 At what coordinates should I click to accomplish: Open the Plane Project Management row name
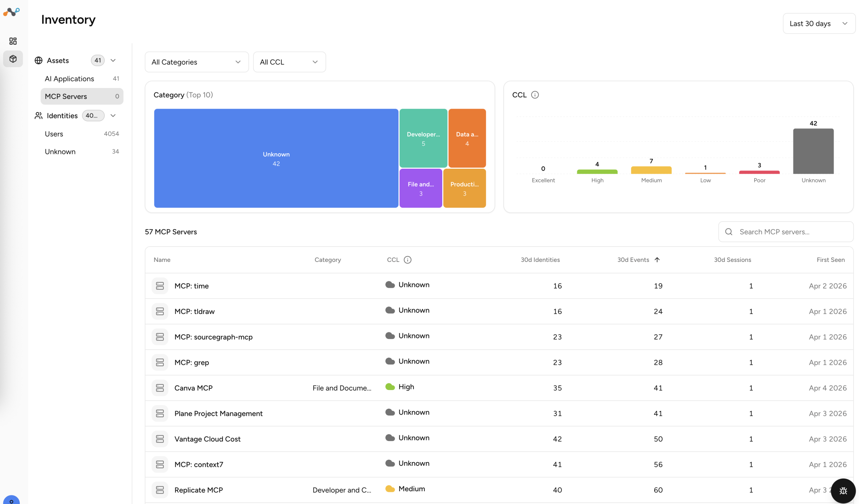point(218,414)
